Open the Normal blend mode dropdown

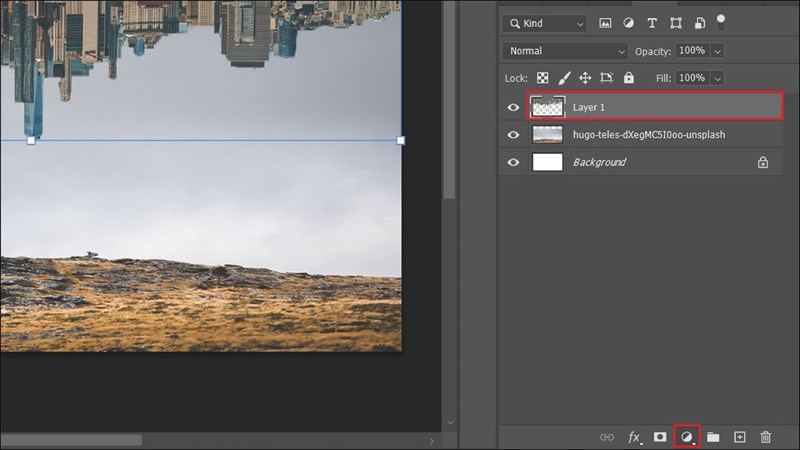click(565, 51)
